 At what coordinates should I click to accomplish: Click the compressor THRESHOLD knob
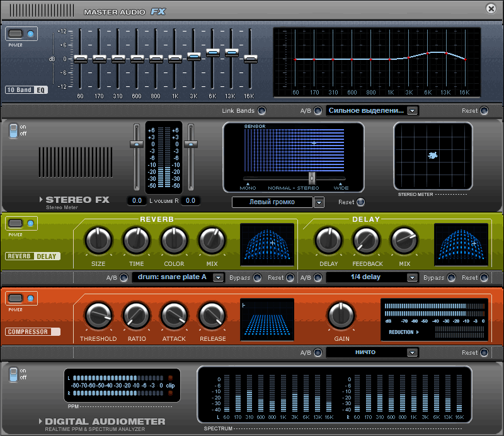pyautogui.click(x=98, y=316)
